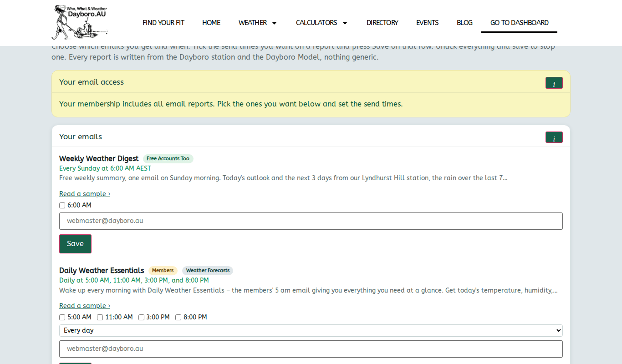Screen dimensions: 622x364
Task: Click the Weekly Weather Digest heading
Action: coord(99,159)
